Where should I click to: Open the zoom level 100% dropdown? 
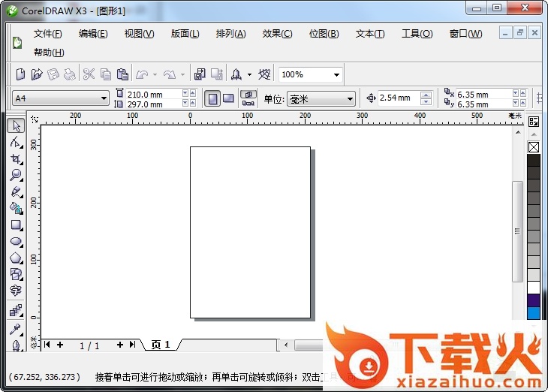tap(336, 74)
